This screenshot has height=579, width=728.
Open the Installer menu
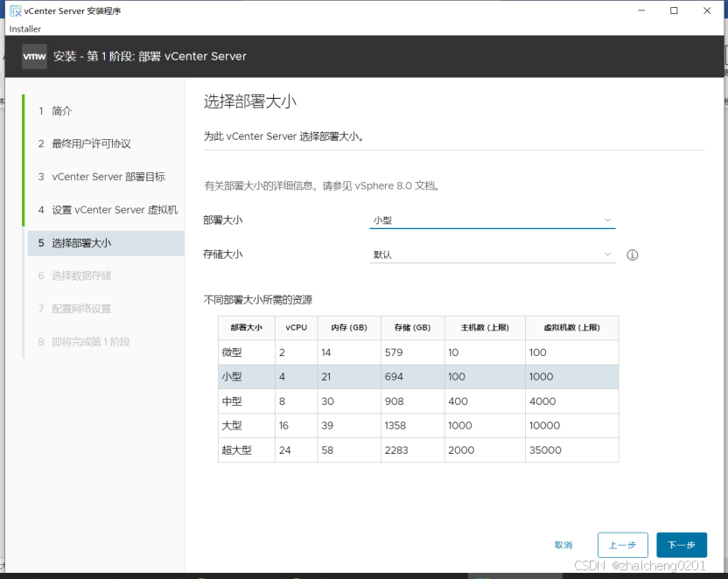25,29
